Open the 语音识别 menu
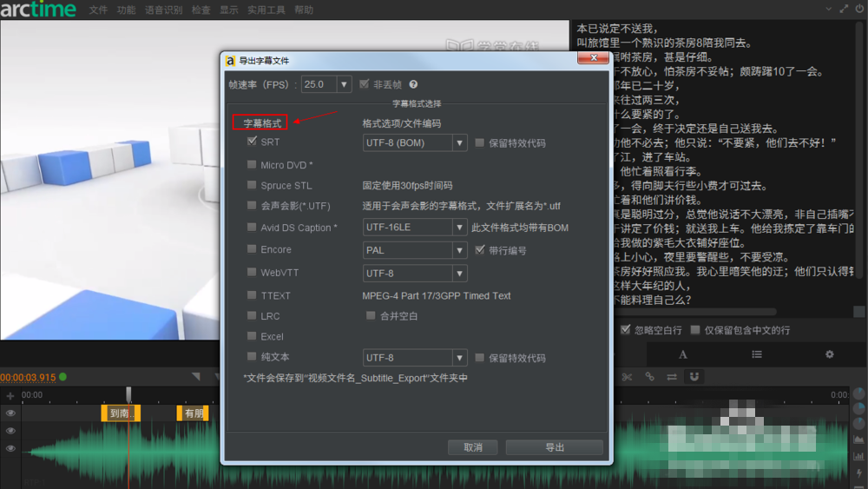Screen dimensions: 868x489 tap(163, 10)
